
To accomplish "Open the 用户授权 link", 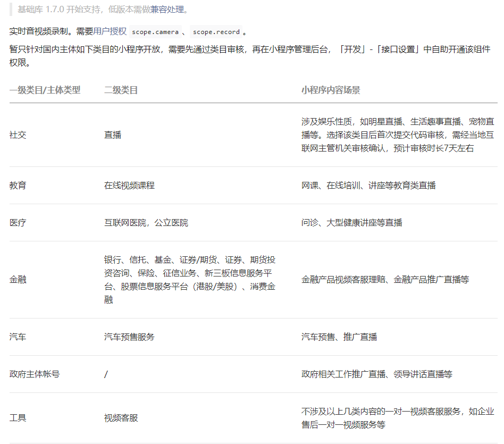I will (x=110, y=31).
